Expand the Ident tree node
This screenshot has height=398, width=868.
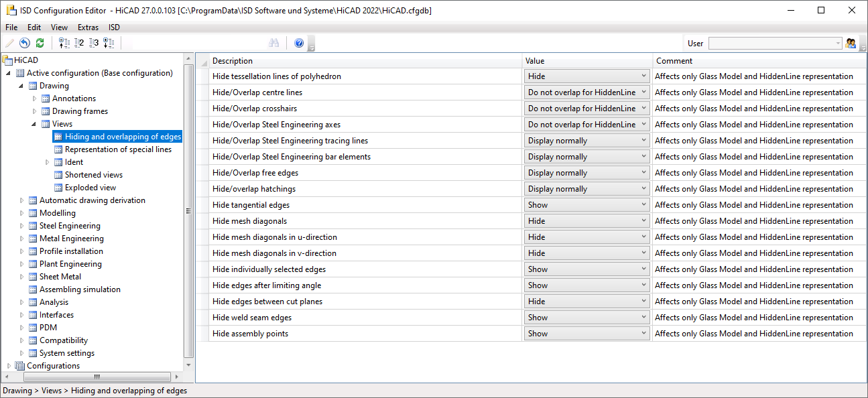pos(47,162)
